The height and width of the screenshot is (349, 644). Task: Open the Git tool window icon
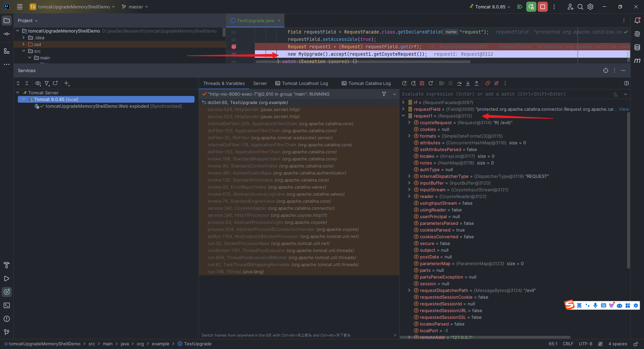(7, 332)
